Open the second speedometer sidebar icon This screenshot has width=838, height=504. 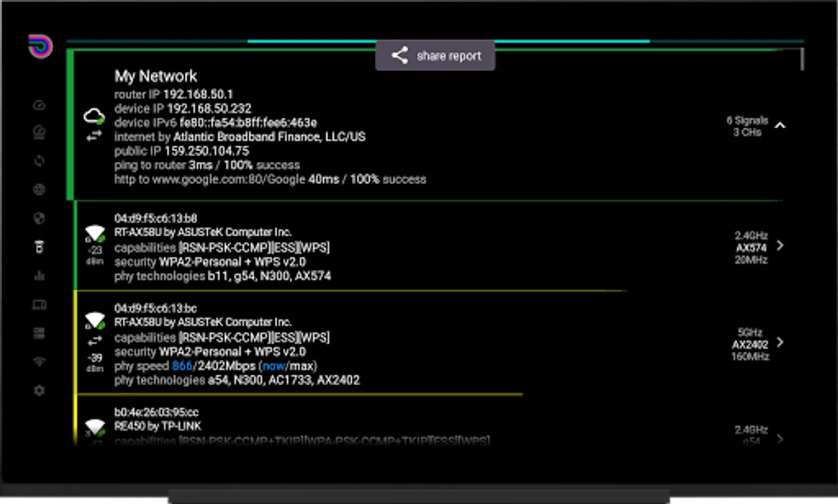pyautogui.click(x=39, y=132)
